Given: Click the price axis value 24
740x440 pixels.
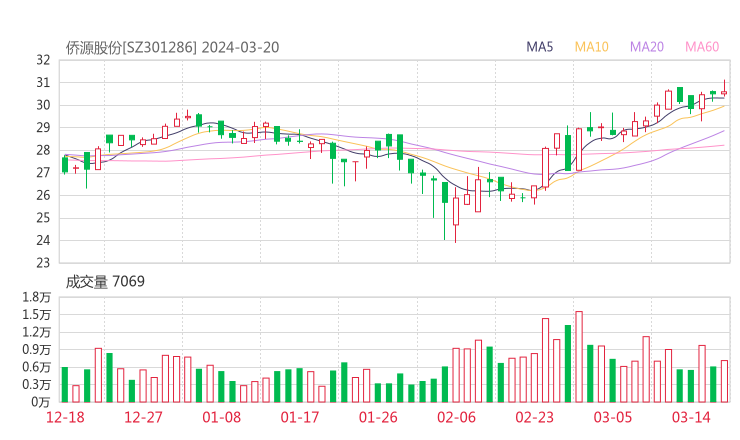Looking at the screenshot, I should tap(43, 240).
